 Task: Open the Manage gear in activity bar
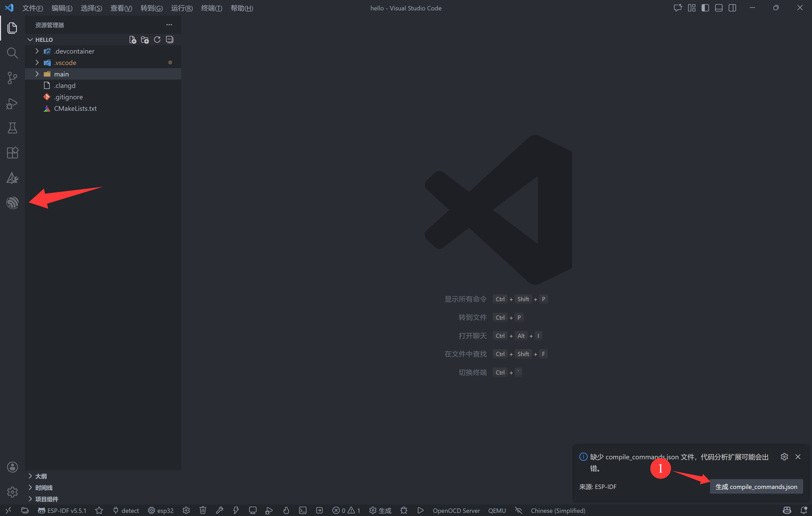point(12,492)
